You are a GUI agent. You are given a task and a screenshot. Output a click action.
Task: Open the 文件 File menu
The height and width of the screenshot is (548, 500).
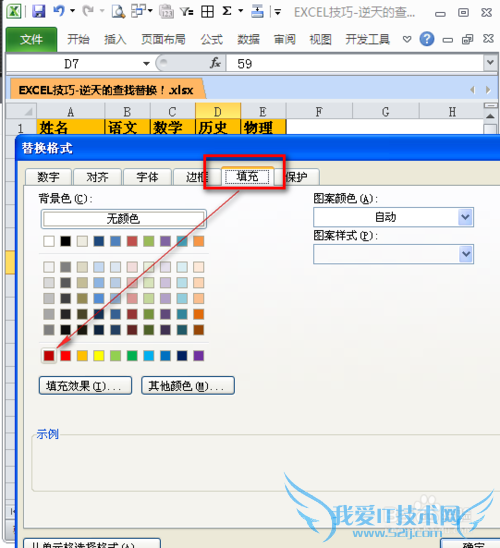pos(31,39)
